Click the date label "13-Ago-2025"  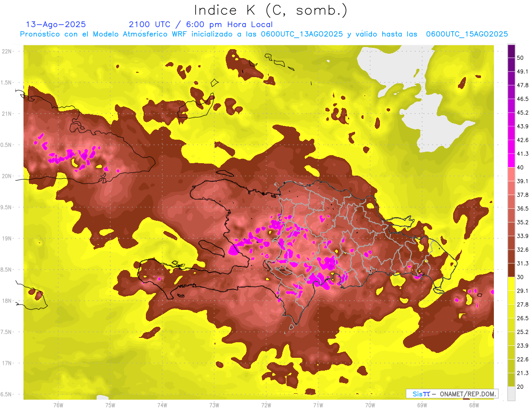tap(56, 24)
